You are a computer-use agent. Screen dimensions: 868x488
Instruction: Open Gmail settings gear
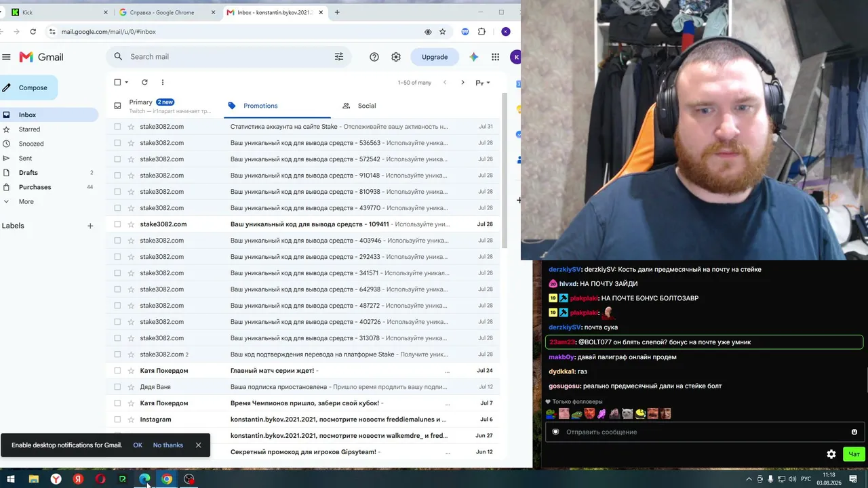[396, 57]
